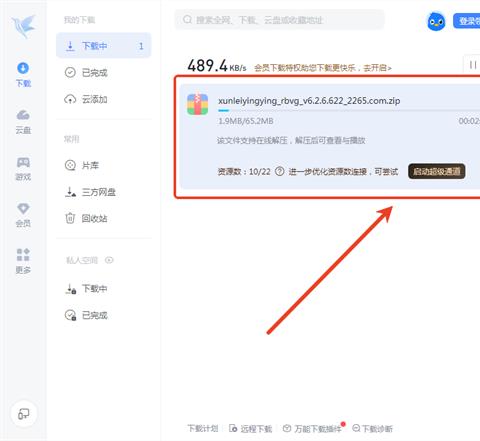Click the 1.9MB/65.2MB size text
Image resolution: width=480 pixels, height=441 pixels.
coord(246,121)
